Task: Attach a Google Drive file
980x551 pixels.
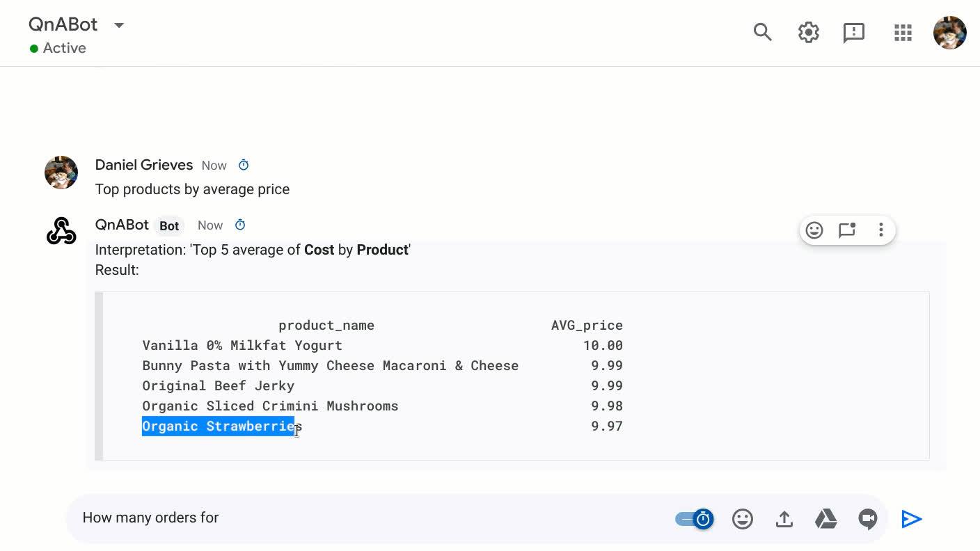Action: [x=826, y=519]
